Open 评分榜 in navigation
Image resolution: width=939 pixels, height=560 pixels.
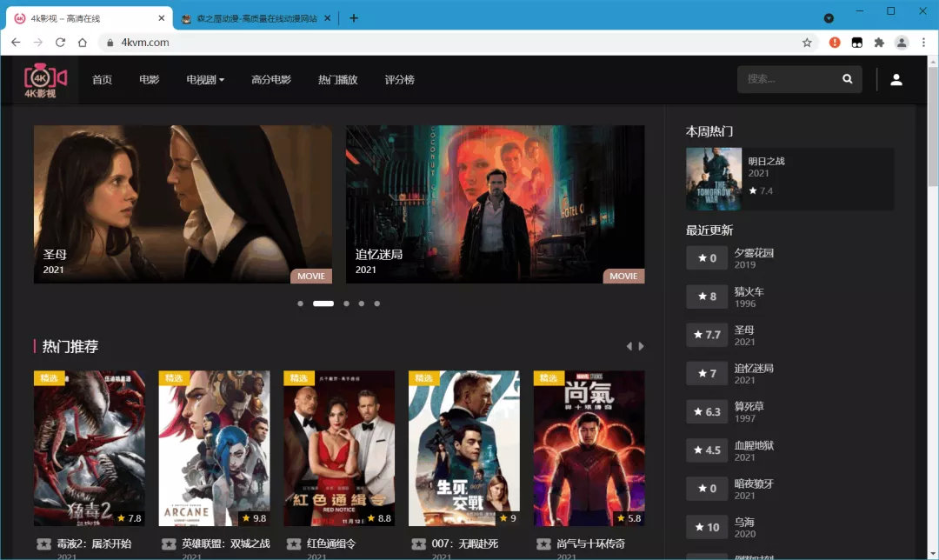pos(399,80)
